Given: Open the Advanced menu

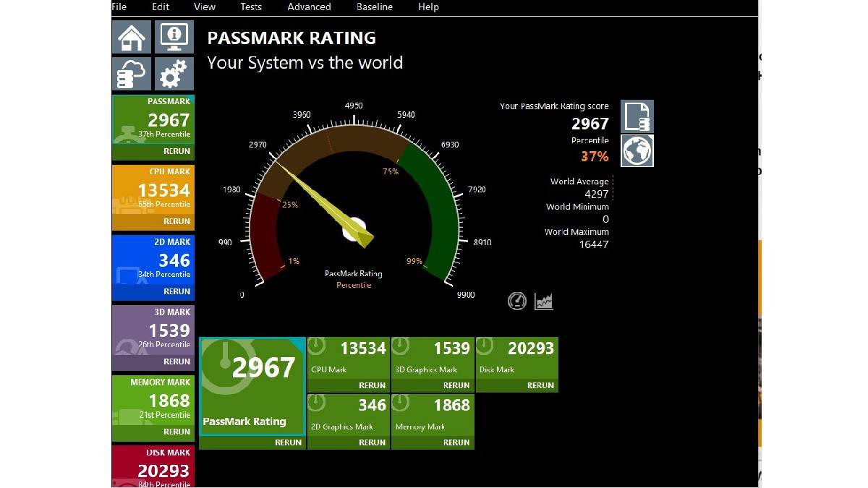Looking at the screenshot, I should (309, 7).
